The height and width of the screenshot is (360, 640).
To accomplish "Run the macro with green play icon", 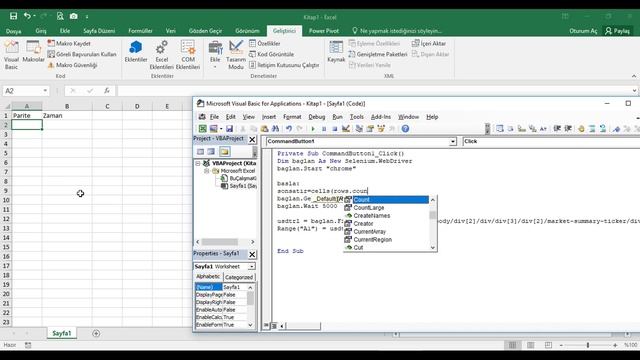I will coord(313,129).
